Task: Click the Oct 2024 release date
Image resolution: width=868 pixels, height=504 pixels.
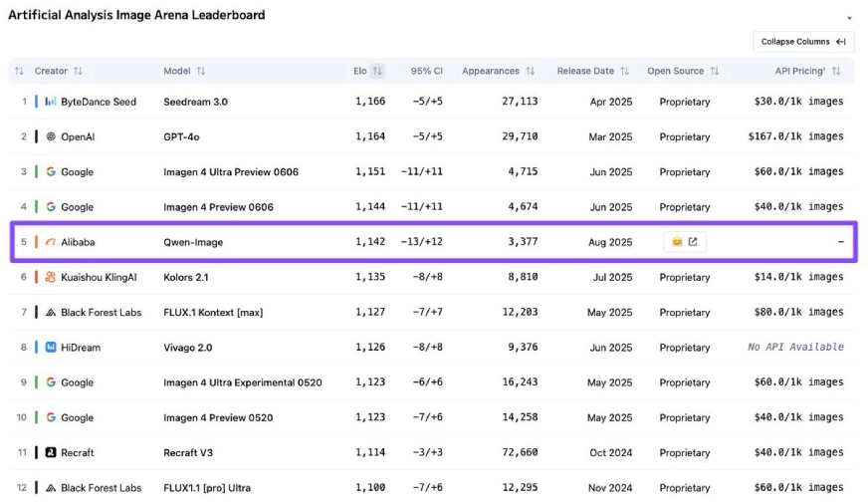Action: (x=610, y=452)
